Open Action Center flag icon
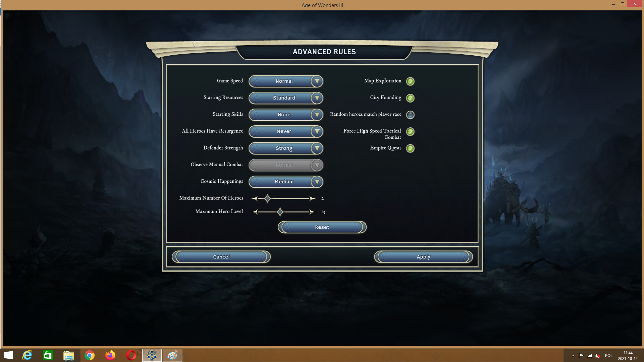 [x=581, y=356]
